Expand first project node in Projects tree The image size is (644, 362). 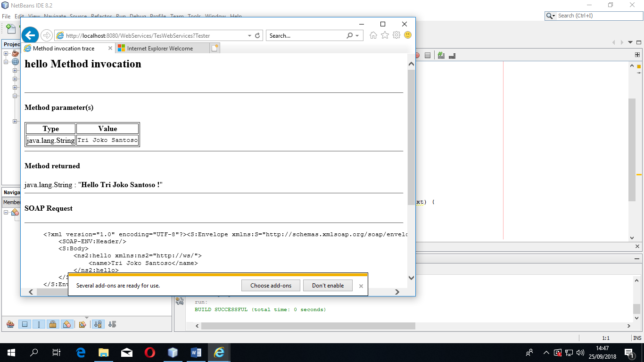coord(6,53)
